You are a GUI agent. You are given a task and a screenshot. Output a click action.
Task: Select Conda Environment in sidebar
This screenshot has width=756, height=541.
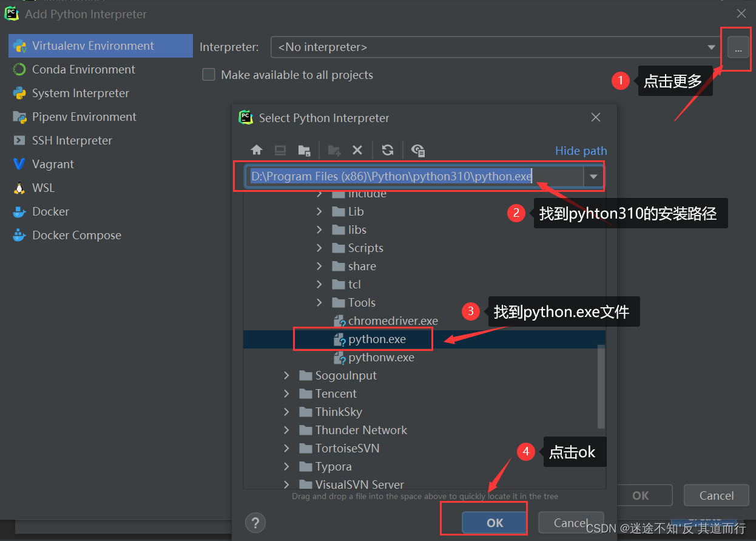[101, 69]
